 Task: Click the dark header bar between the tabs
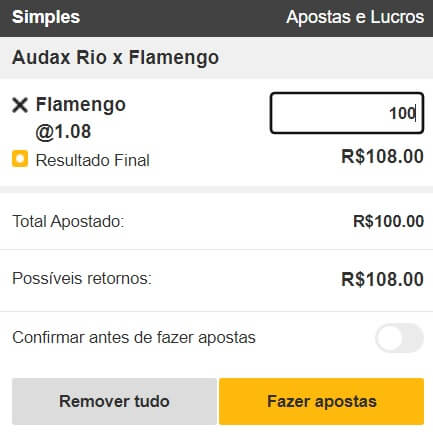(183, 17)
